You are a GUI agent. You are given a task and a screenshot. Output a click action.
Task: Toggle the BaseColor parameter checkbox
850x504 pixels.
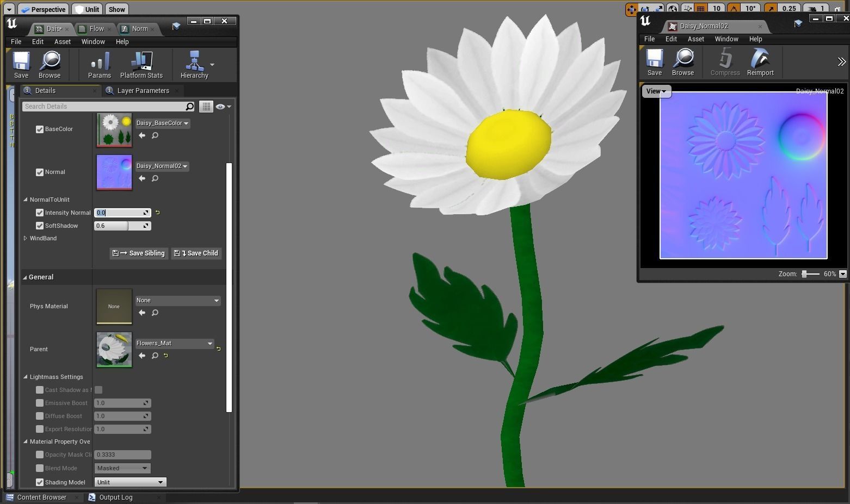coord(40,129)
